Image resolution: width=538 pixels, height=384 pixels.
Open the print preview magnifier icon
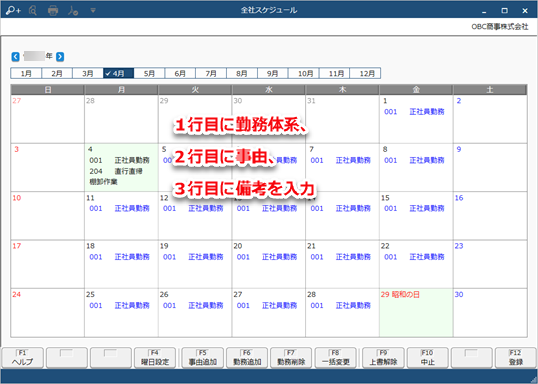pyautogui.click(x=33, y=11)
